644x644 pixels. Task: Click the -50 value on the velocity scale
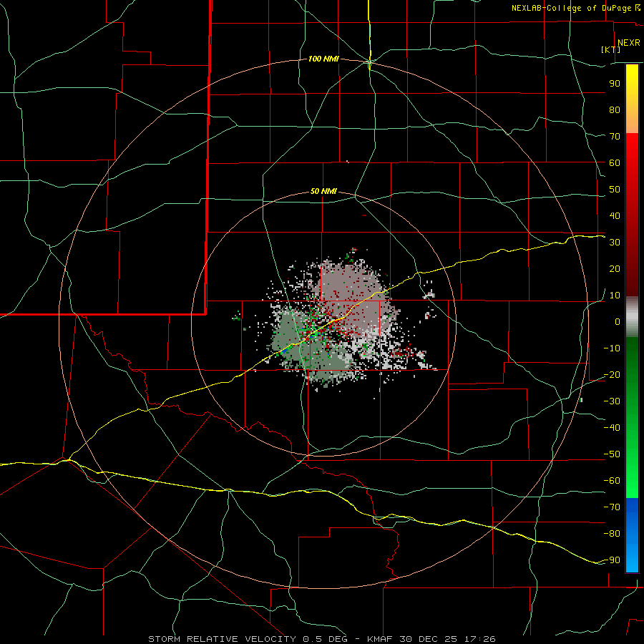click(x=612, y=454)
